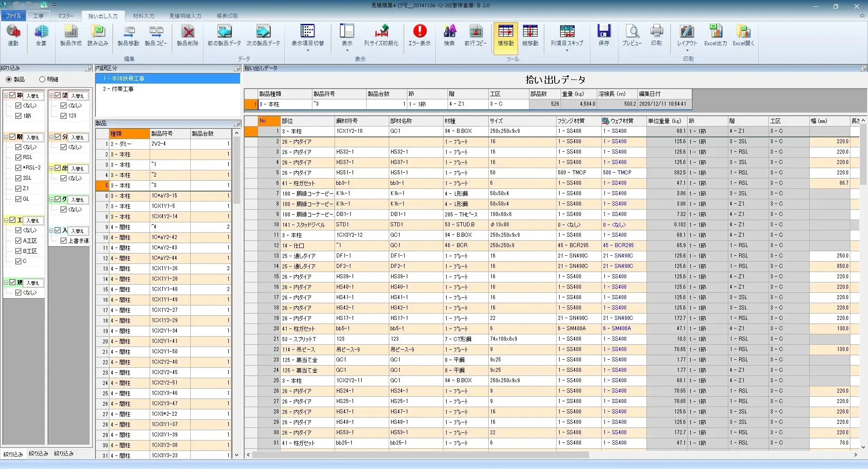Switch to the 帳表印刷 ribbon tab
This screenshot has width=868, height=469.
(227, 16)
